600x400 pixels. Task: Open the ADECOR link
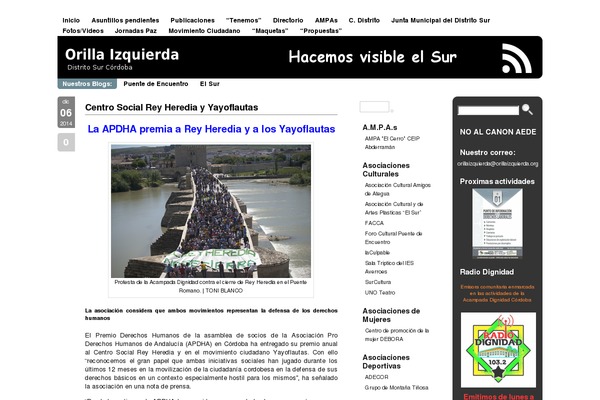(x=376, y=377)
